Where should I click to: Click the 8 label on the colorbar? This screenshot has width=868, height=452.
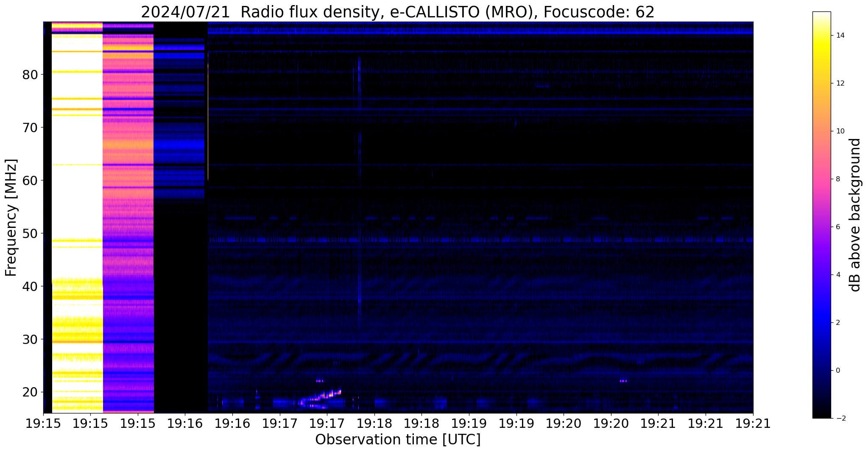pos(837,179)
